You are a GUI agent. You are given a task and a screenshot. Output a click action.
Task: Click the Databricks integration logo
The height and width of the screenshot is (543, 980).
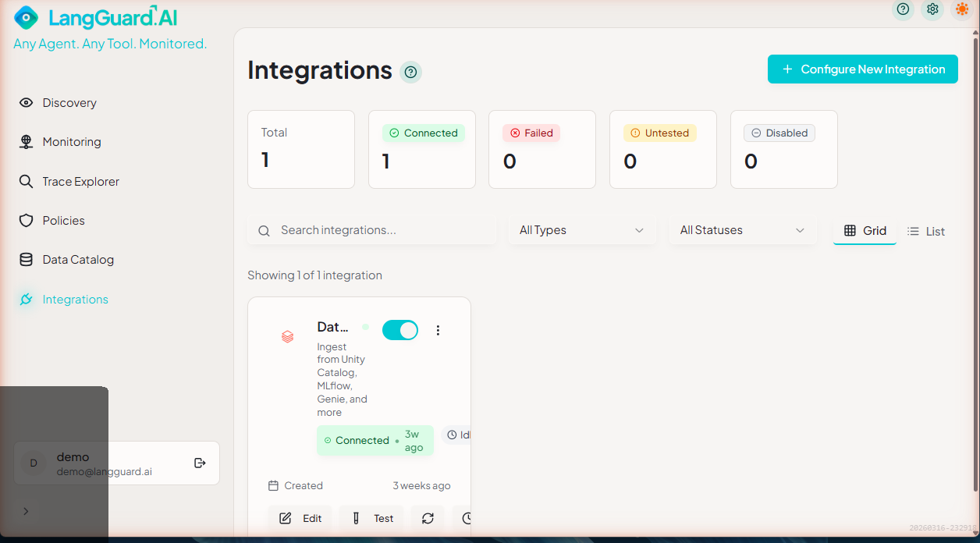[287, 336]
